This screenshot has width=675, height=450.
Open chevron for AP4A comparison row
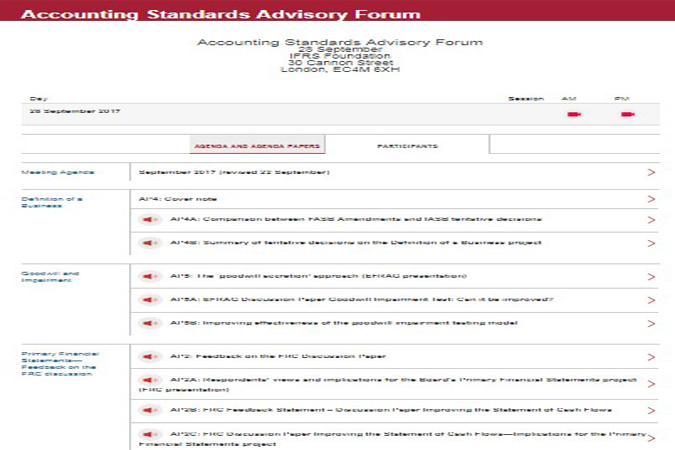click(651, 220)
